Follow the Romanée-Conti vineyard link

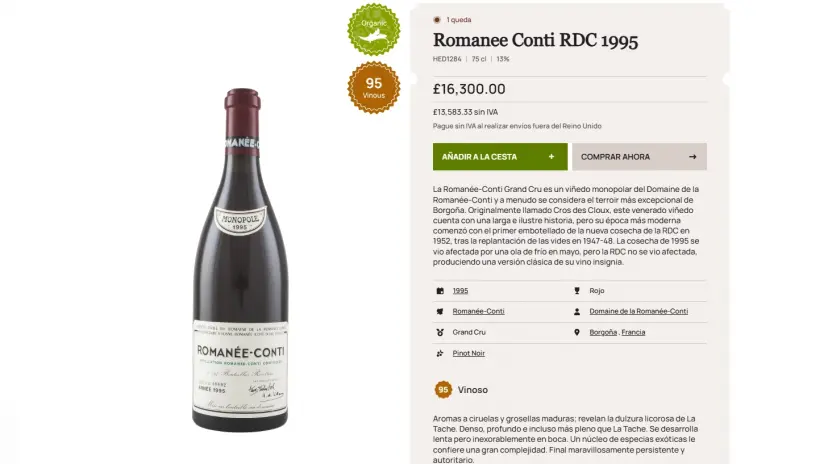478,311
